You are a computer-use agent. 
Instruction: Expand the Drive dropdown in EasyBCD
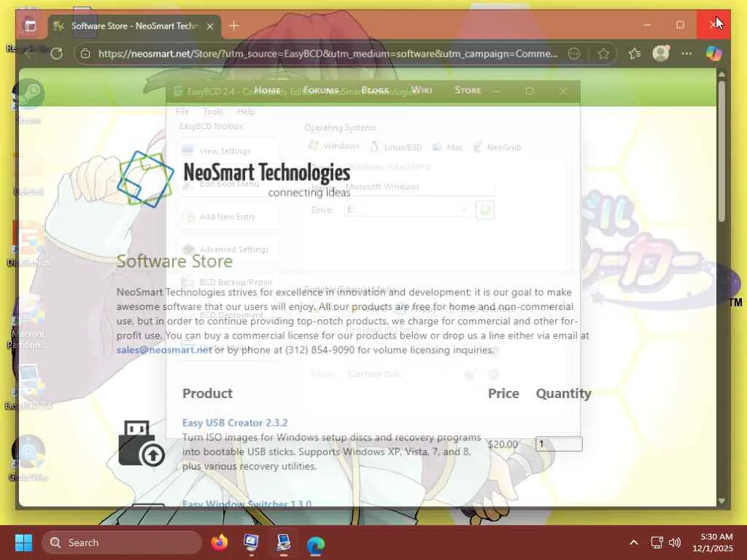tap(463, 210)
